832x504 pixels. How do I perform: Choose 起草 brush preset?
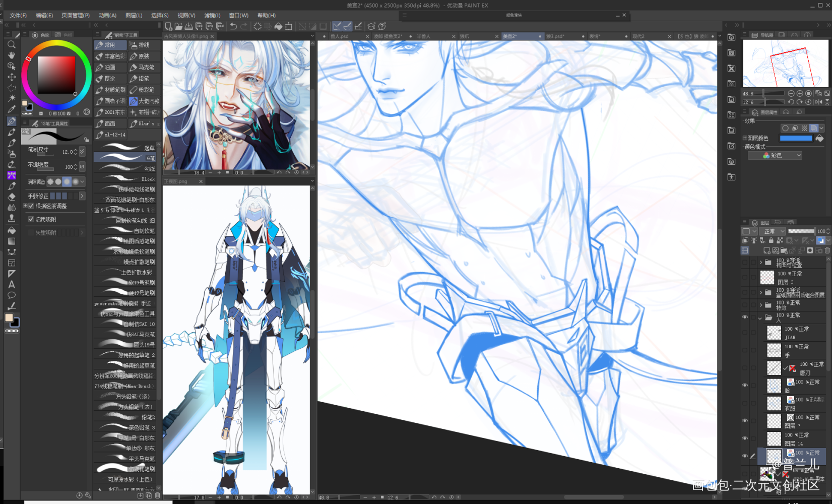coord(125,147)
